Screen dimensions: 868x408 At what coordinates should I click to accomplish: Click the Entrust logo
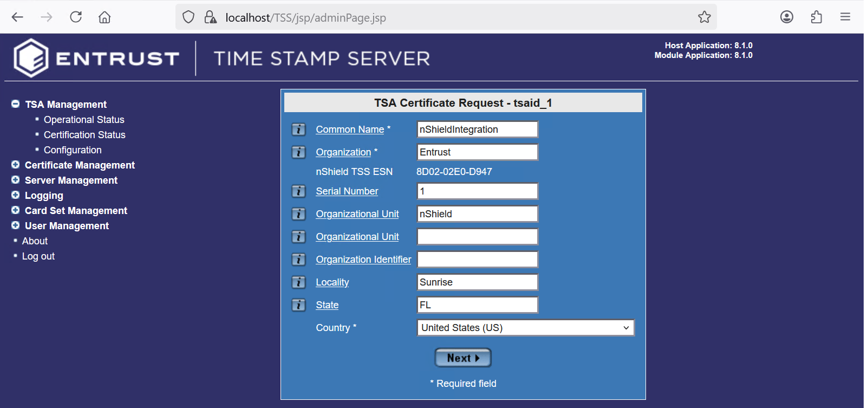click(96, 58)
